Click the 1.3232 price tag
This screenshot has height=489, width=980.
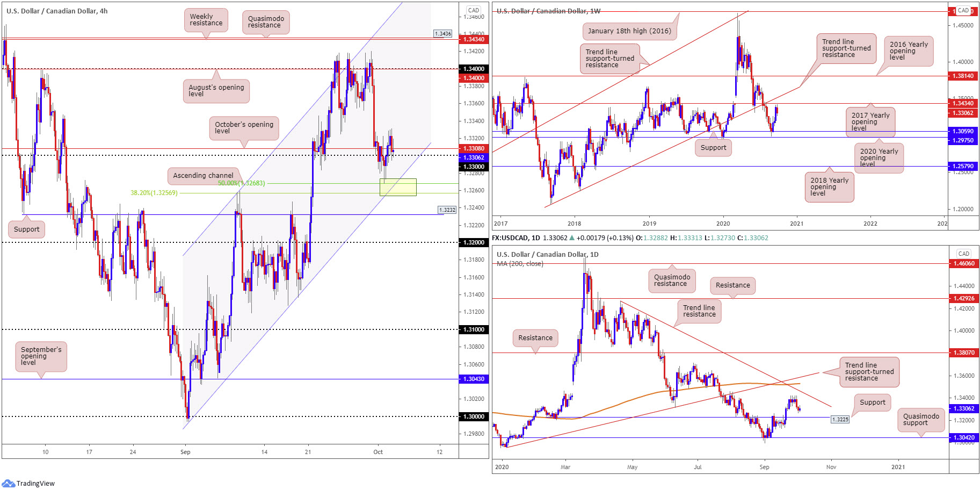point(447,210)
